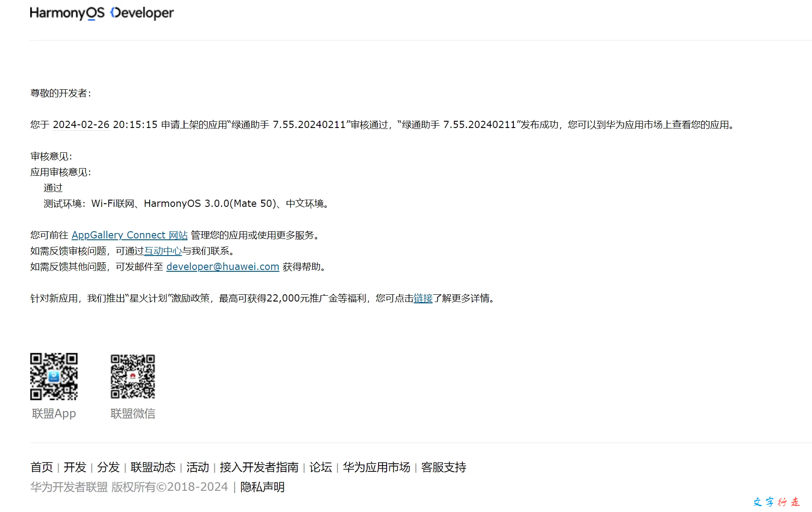Open 论坛 in the footer navigation
This screenshot has height=512, width=812.
point(321,467)
